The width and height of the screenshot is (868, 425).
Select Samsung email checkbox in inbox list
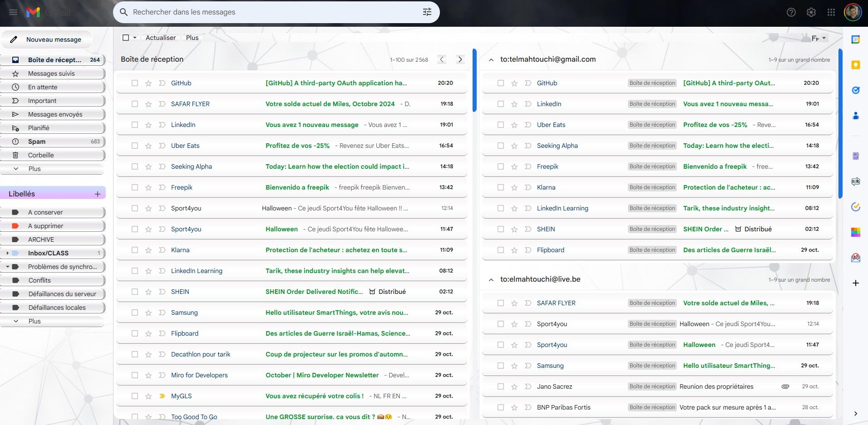coord(135,313)
